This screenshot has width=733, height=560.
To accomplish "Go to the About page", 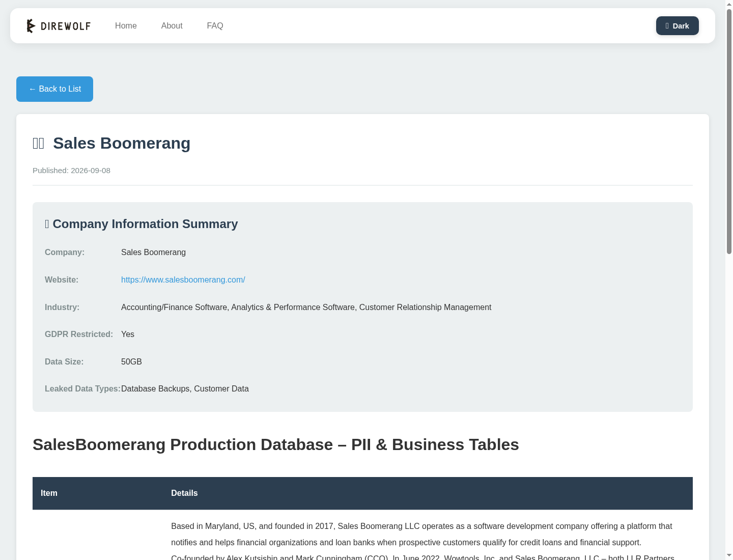I will [x=172, y=26].
